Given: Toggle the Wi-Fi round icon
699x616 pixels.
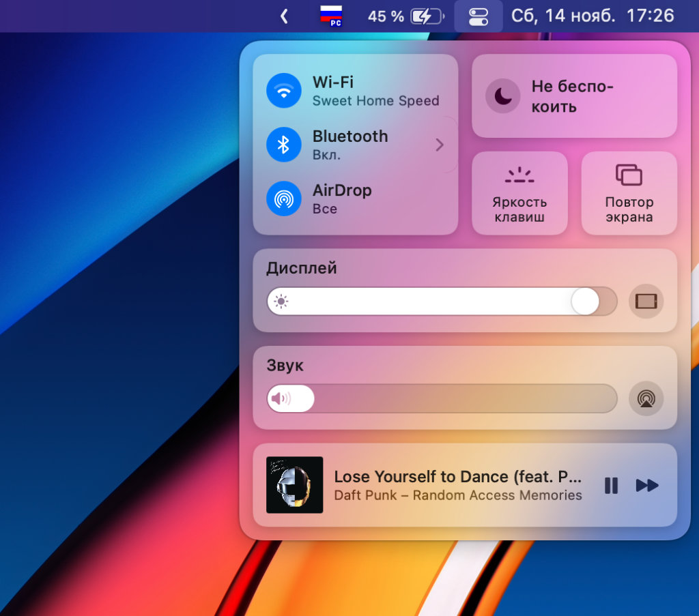Looking at the screenshot, I should (284, 91).
